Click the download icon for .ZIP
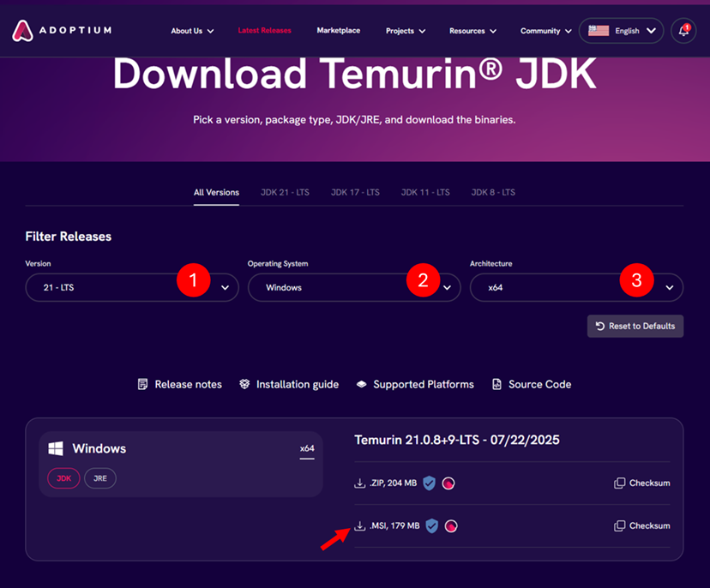The image size is (710, 588). click(359, 483)
